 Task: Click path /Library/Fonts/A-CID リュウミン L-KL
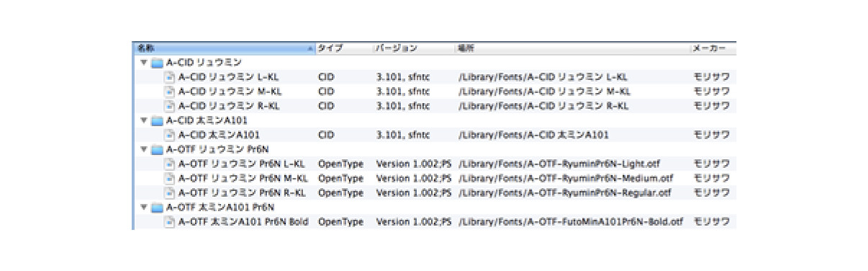click(543, 76)
